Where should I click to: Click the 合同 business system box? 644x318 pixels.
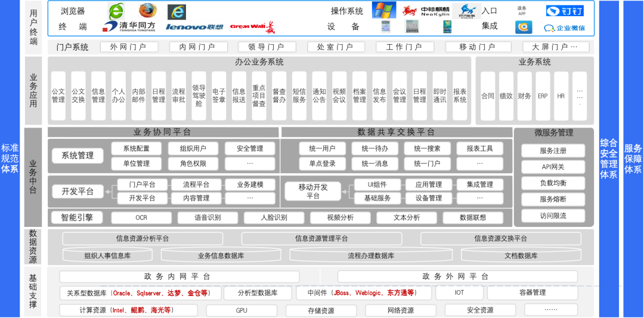point(488,96)
